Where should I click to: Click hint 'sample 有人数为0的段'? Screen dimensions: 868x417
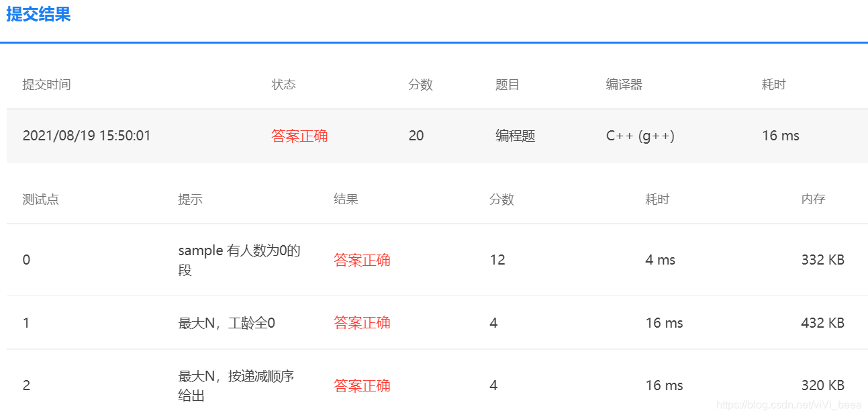tap(239, 260)
